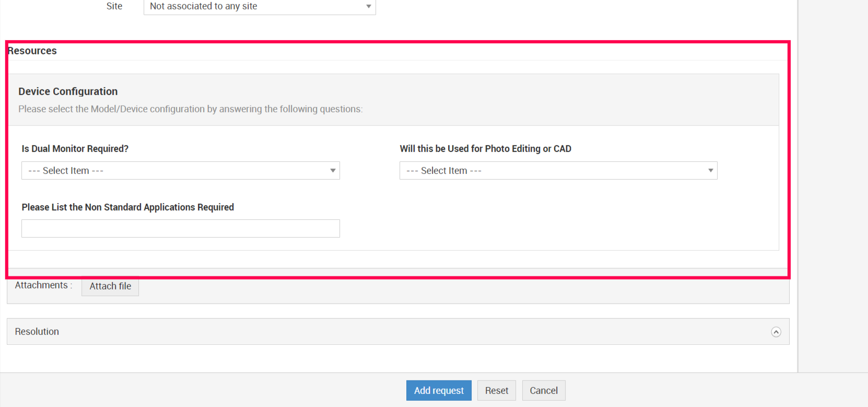The image size is (868, 407).
Task: Submit the form with Add request
Action: (439, 391)
